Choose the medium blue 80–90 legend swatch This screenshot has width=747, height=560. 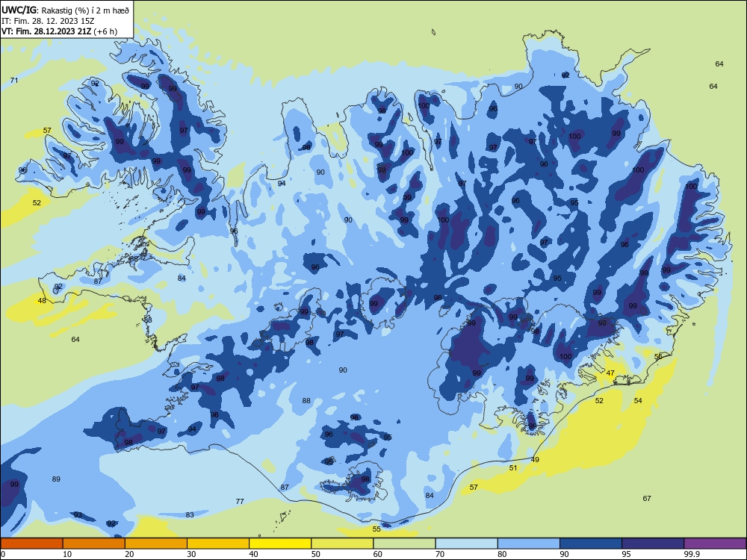click(529, 544)
